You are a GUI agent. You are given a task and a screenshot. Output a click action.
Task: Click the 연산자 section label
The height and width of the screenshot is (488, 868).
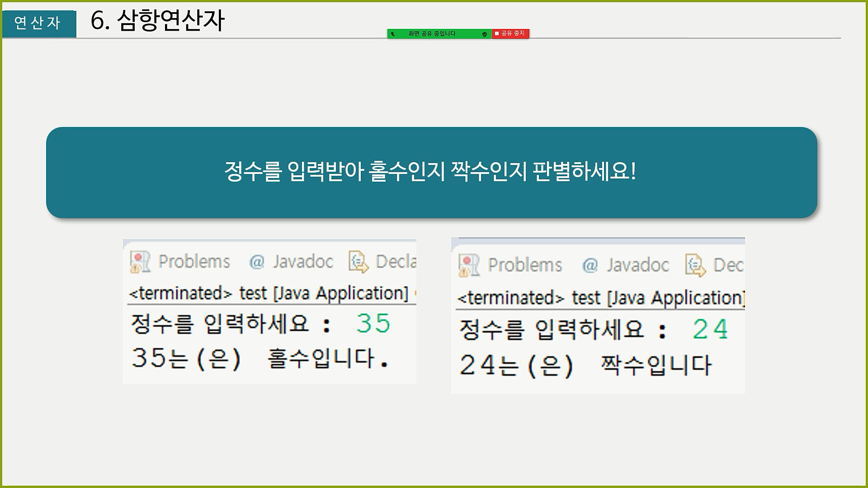pyautogui.click(x=38, y=23)
